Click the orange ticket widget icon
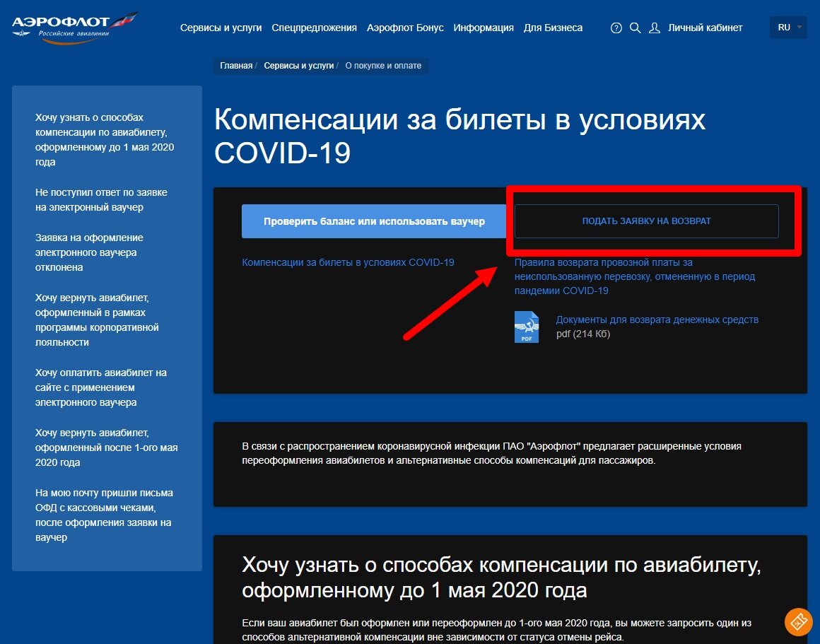Image resolution: width=820 pixels, height=644 pixels. coord(799,621)
